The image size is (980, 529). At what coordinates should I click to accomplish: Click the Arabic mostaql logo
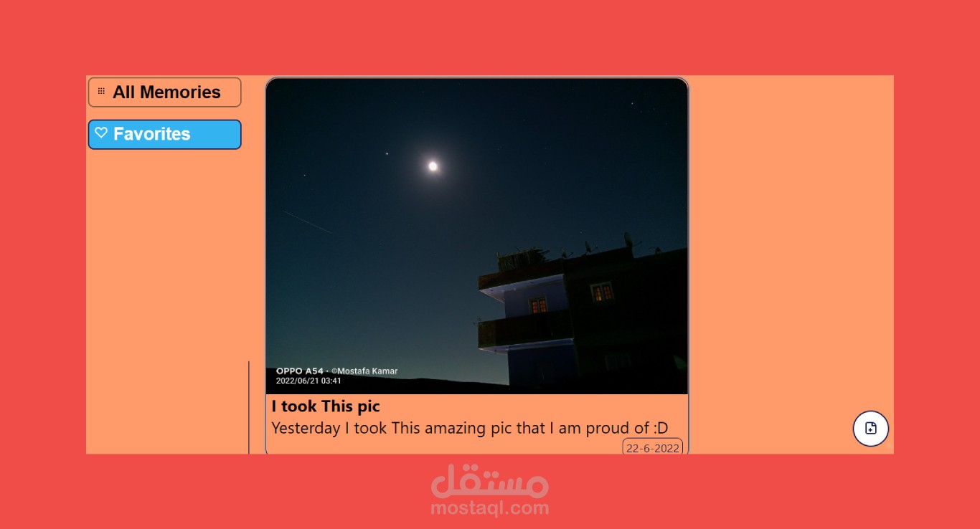click(x=490, y=481)
